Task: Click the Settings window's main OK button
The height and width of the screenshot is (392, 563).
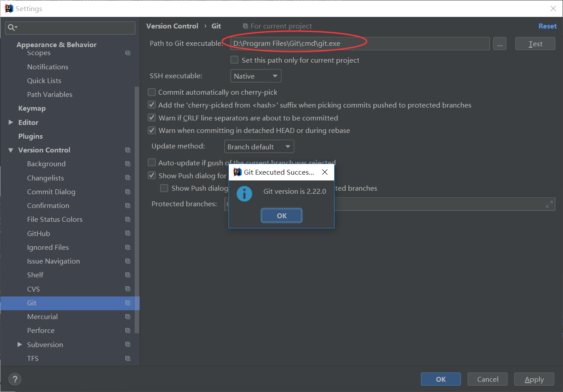Action: coord(441,379)
